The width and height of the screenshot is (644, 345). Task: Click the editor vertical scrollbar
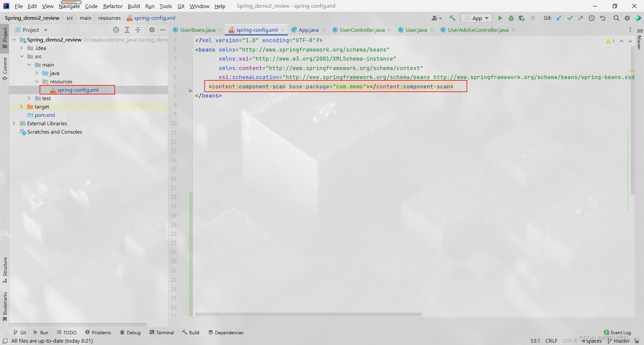pos(633,121)
